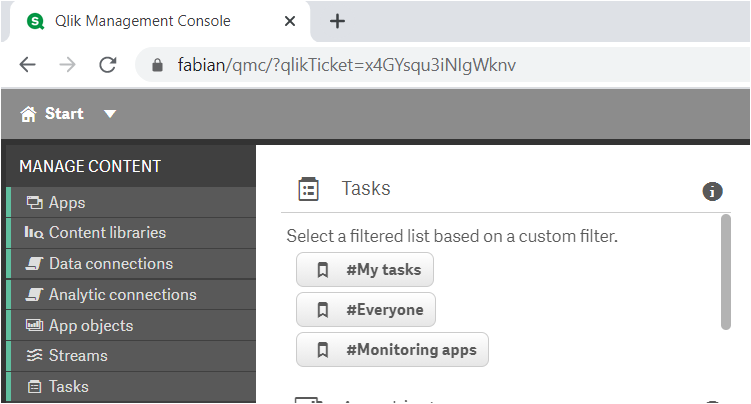Reload the browser page
The width and height of the screenshot is (751, 404).
pyautogui.click(x=107, y=65)
